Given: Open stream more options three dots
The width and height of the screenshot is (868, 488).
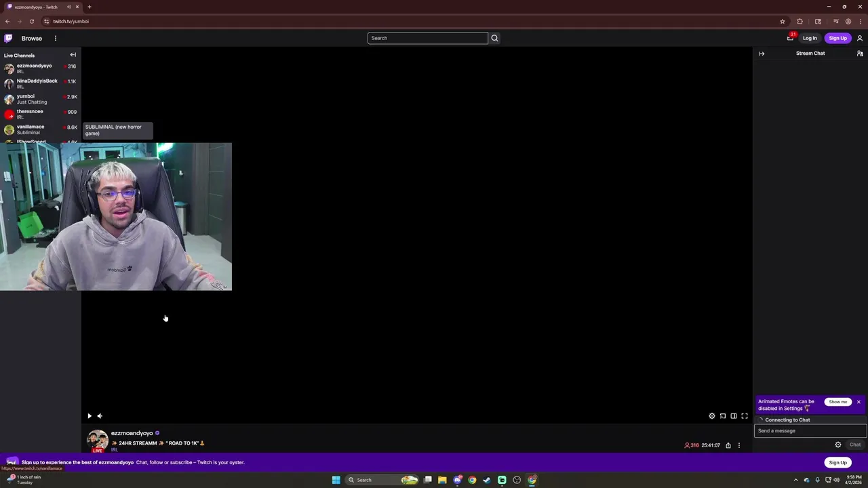Looking at the screenshot, I should click(739, 445).
